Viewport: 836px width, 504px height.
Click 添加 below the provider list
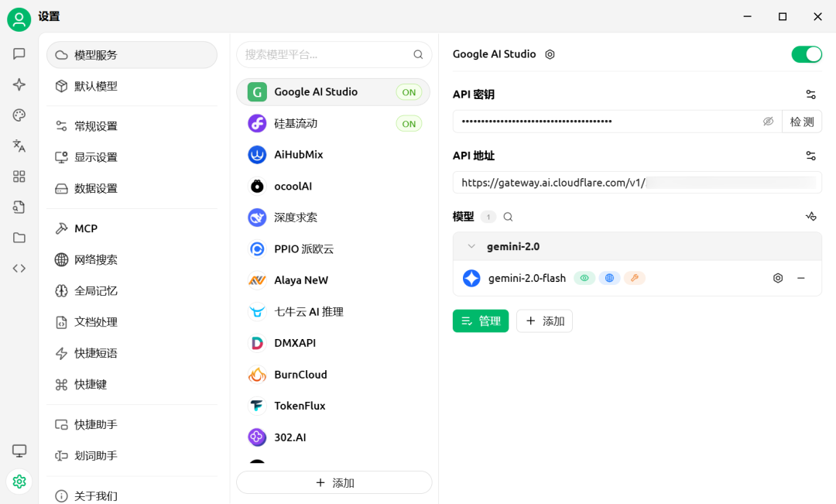[334, 482]
